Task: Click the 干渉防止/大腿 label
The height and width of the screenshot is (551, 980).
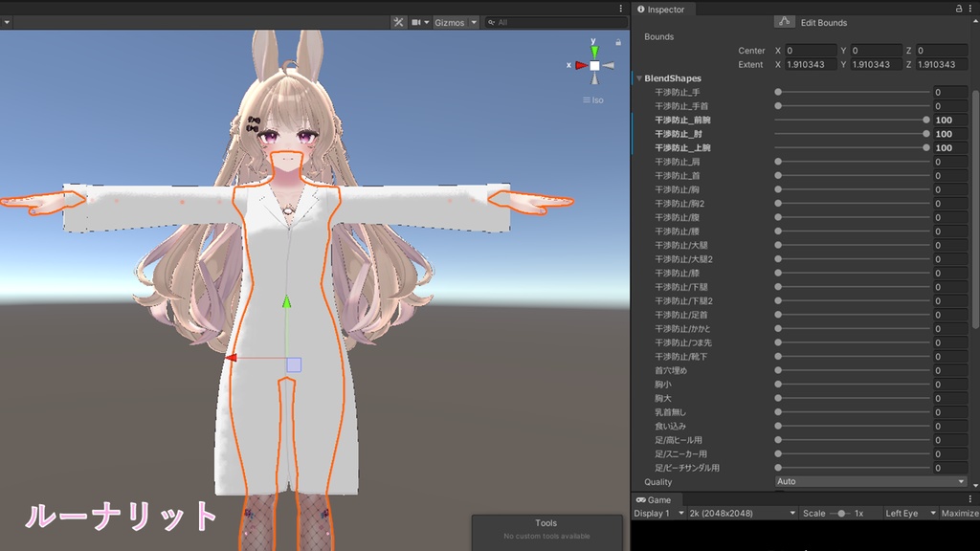Action: pyautogui.click(x=681, y=246)
